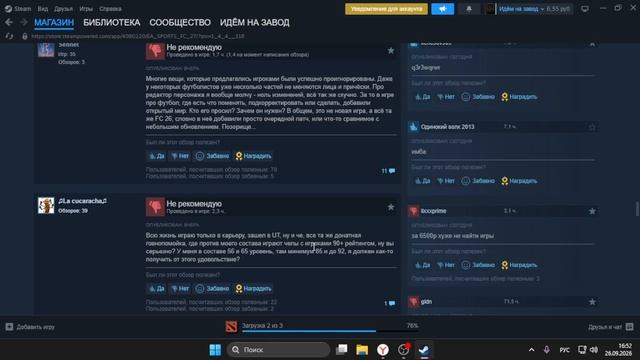
Task: Vote Да on Sennet's review
Action: (156, 156)
